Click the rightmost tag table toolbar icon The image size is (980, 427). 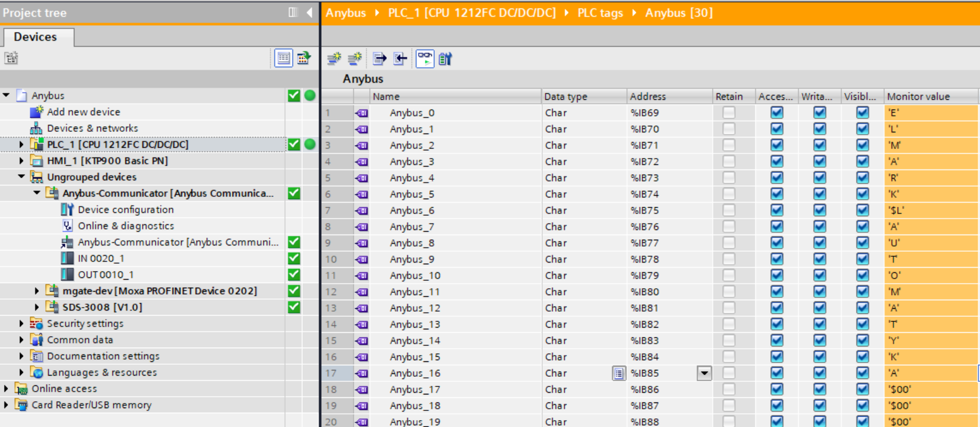tap(446, 58)
